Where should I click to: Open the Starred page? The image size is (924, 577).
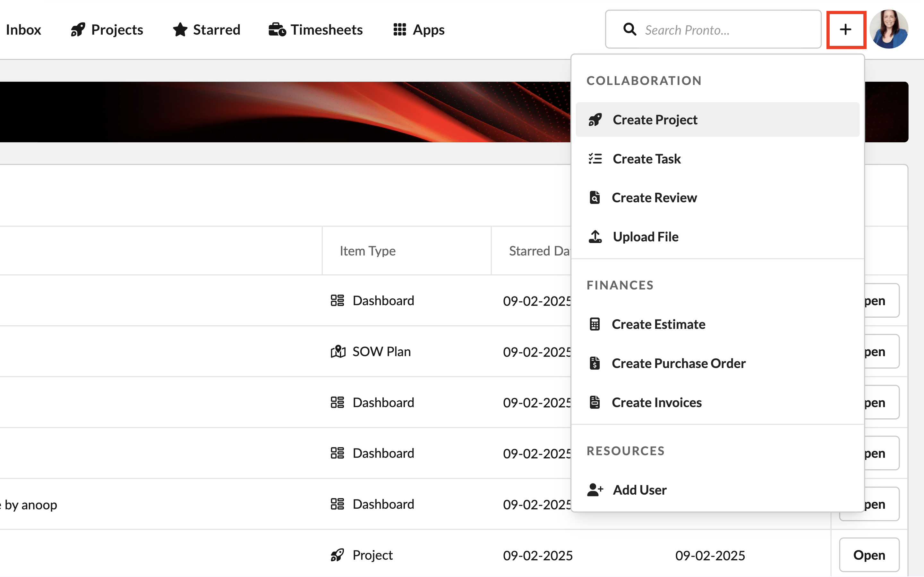(x=206, y=29)
